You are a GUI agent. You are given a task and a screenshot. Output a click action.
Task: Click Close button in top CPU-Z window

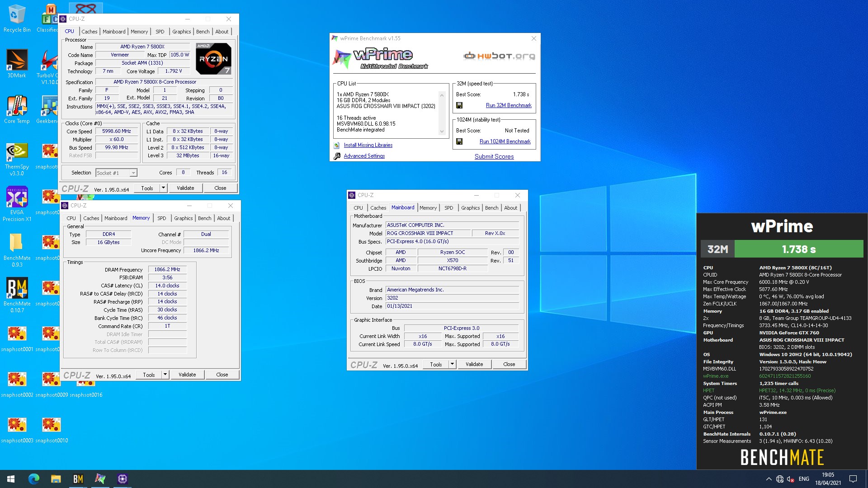pos(220,188)
